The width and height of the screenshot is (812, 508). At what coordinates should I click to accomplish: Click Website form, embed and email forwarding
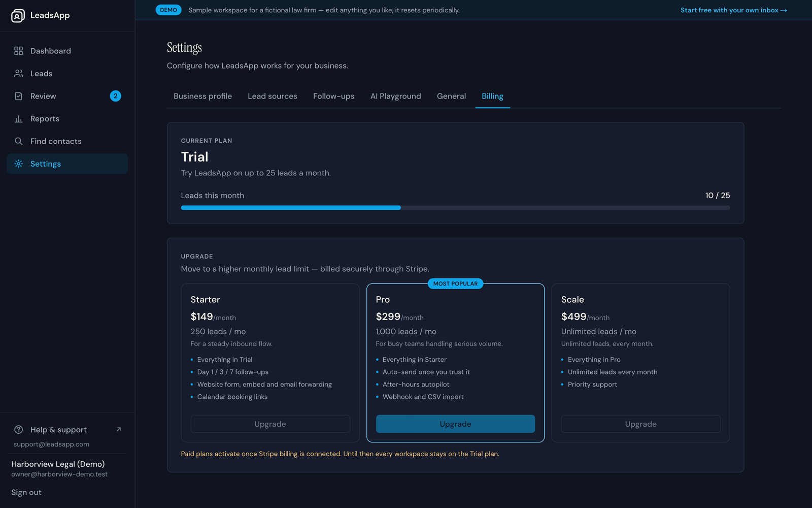click(x=264, y=385)
